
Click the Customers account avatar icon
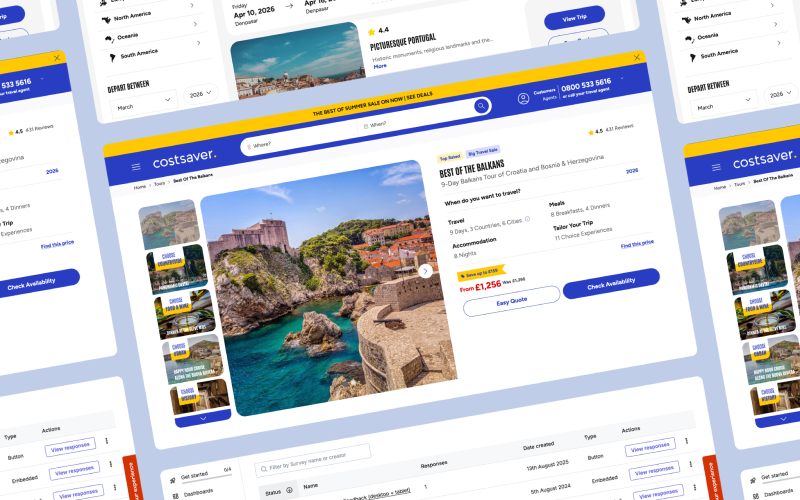523,99
